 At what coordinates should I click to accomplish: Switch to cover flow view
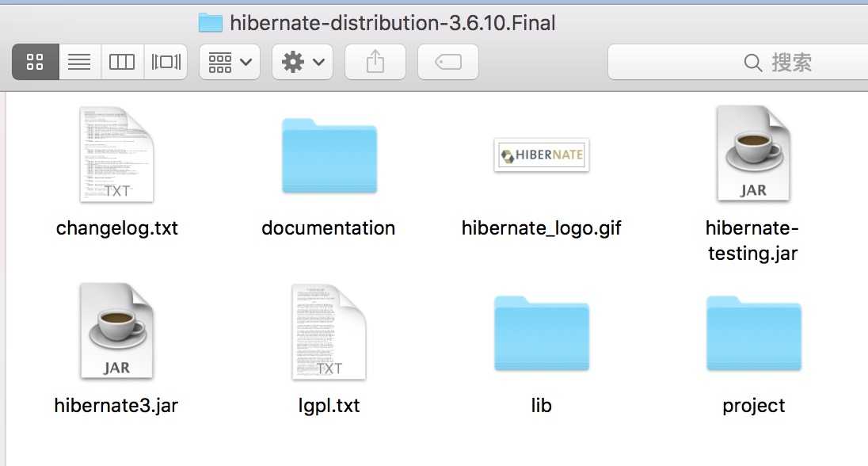[166, 62]
